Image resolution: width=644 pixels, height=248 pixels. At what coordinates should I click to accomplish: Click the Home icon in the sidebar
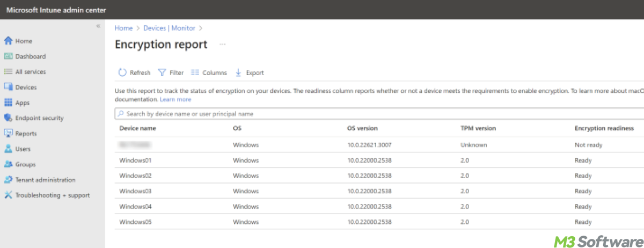coord(8,41)
